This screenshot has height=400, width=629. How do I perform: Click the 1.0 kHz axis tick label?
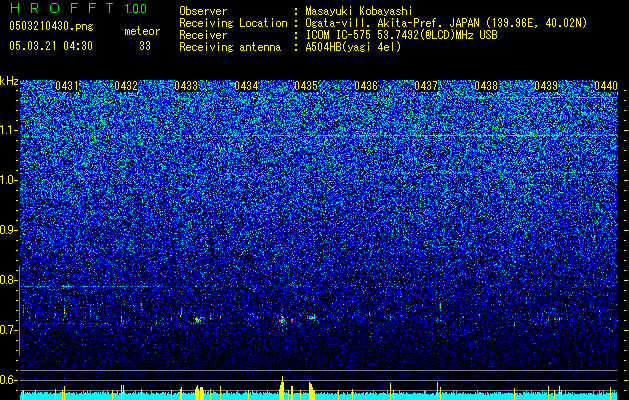8,180
